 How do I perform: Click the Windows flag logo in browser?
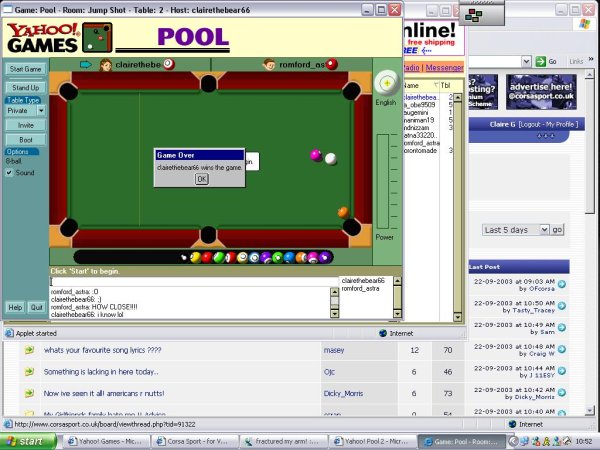(x=584, y=24)
